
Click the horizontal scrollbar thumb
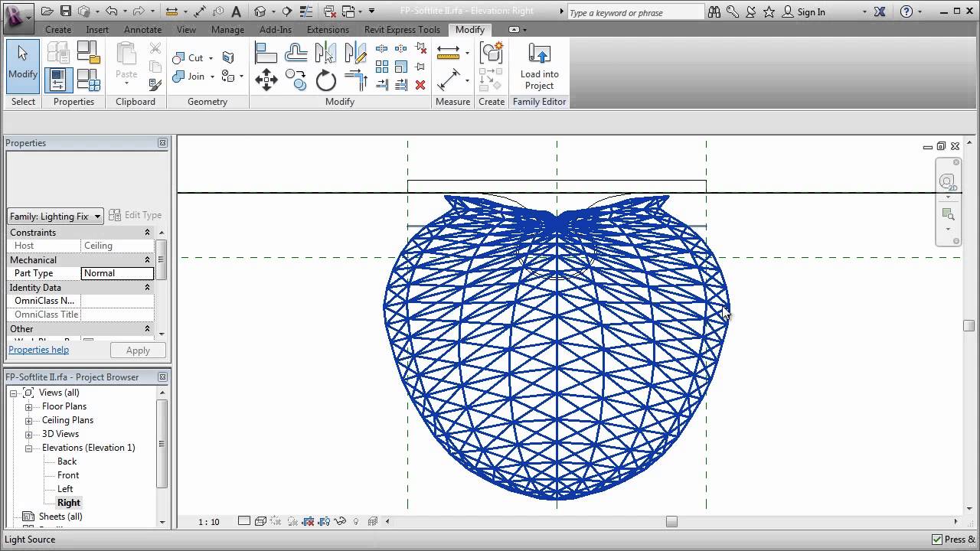point(671,522)
